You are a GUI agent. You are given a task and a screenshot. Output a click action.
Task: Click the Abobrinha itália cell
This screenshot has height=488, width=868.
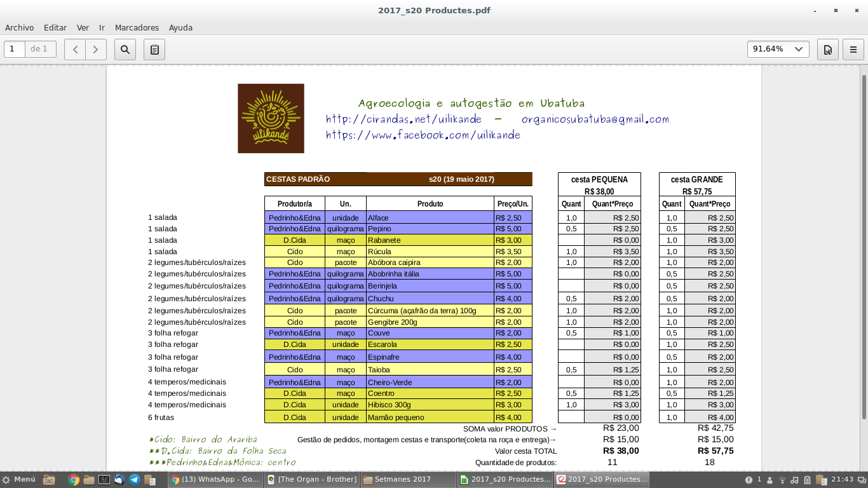pyautogui.click(x=430, y=274)
